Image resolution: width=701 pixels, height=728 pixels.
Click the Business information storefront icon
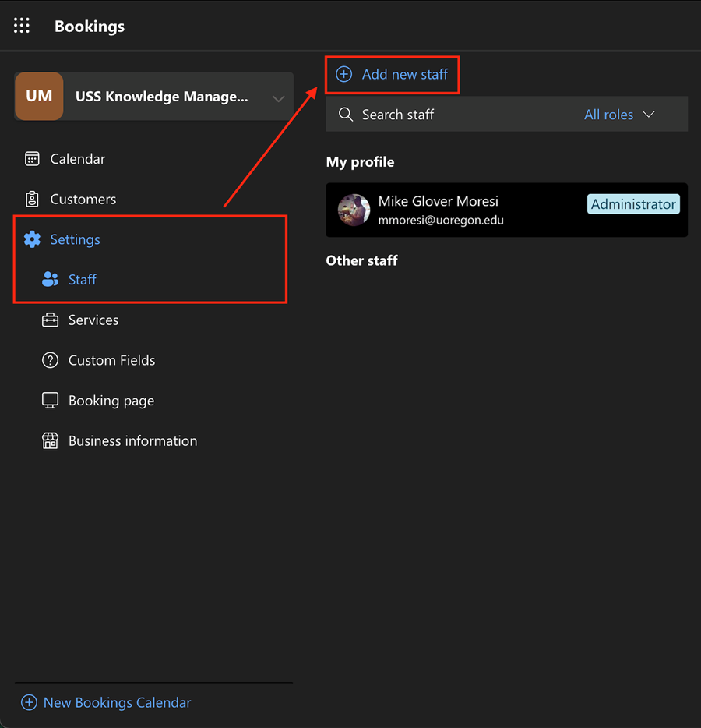(50, 440)
